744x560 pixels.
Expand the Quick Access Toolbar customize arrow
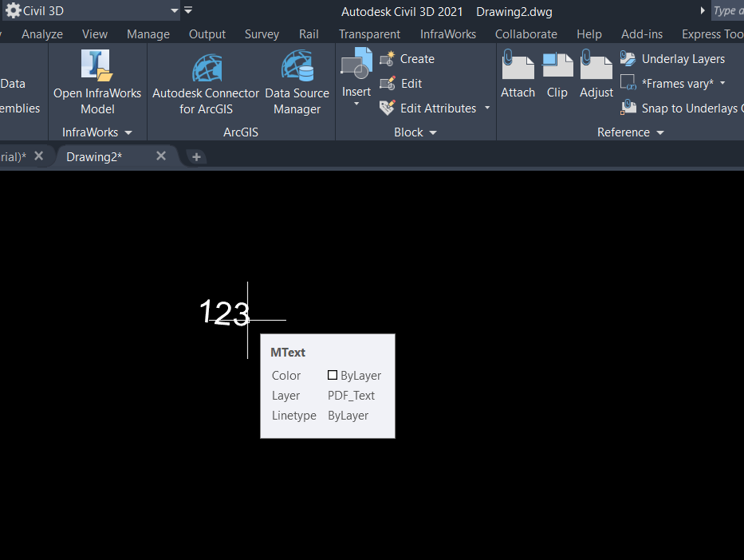(x=188, y=10)
